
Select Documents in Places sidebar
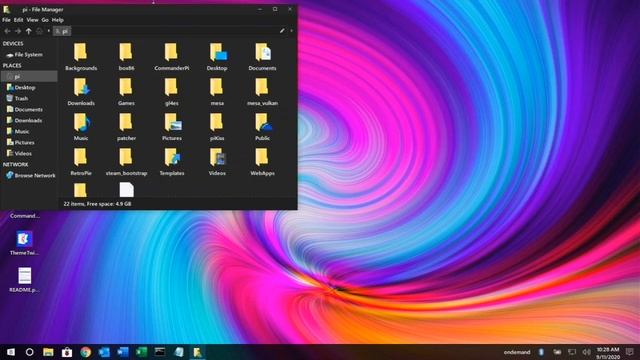point(29,109)
